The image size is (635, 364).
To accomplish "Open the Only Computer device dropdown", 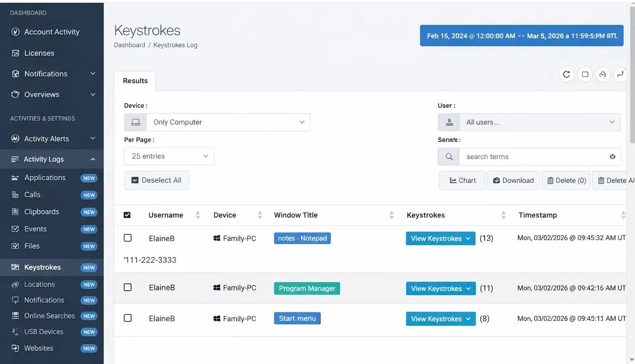I will [x=228, y=122].
